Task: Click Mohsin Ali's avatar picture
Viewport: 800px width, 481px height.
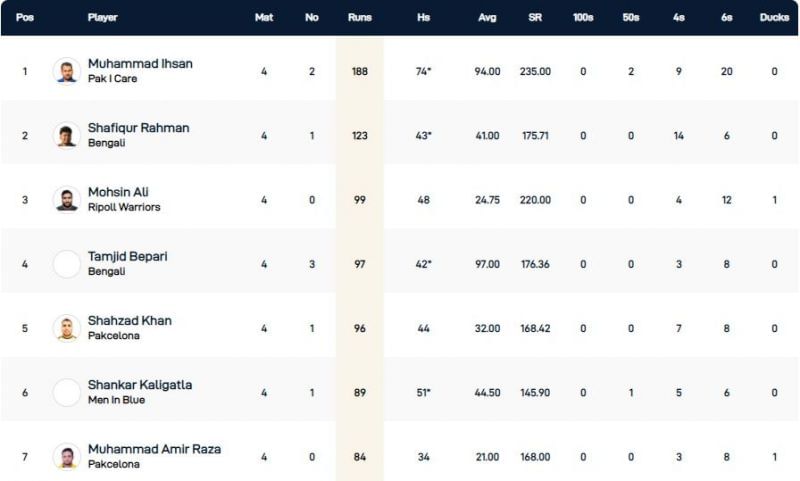Action: click(x=66, y=199)
